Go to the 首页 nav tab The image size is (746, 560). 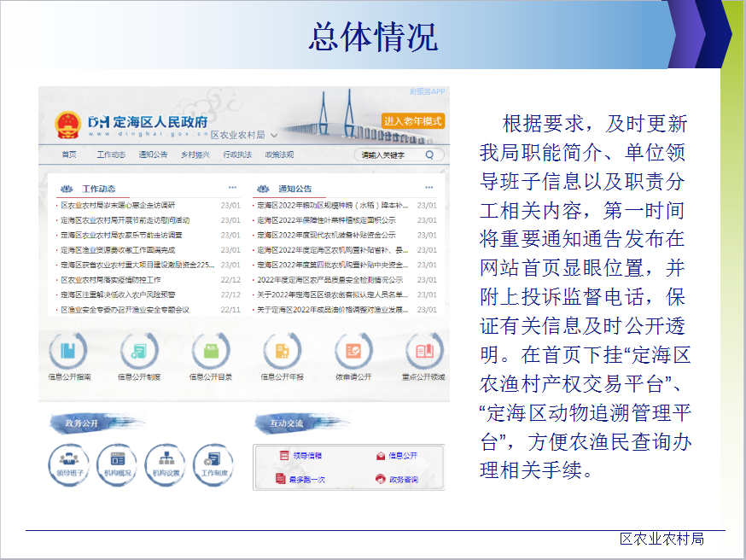click(x=69, y=155)
